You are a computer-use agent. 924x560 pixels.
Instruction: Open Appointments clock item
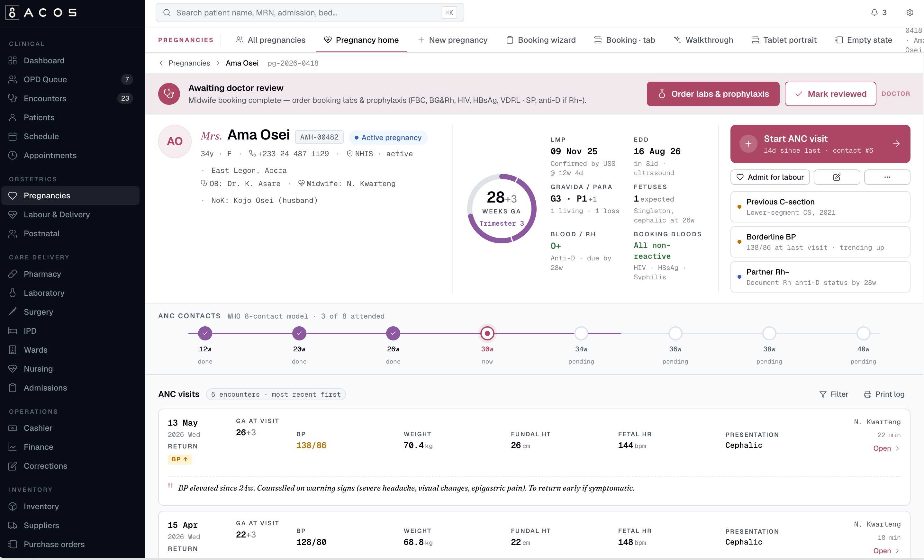point(70,155)
